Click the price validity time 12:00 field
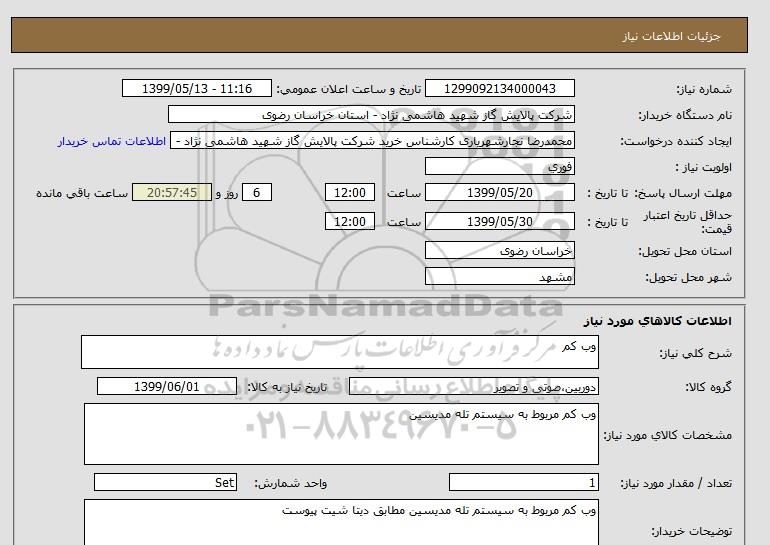 point(350,221)
